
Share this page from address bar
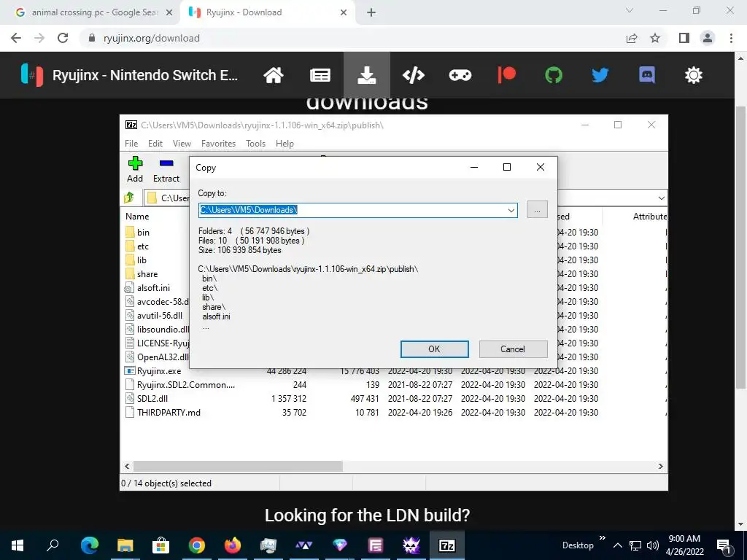pyautogui.click(x=632, y=38)
